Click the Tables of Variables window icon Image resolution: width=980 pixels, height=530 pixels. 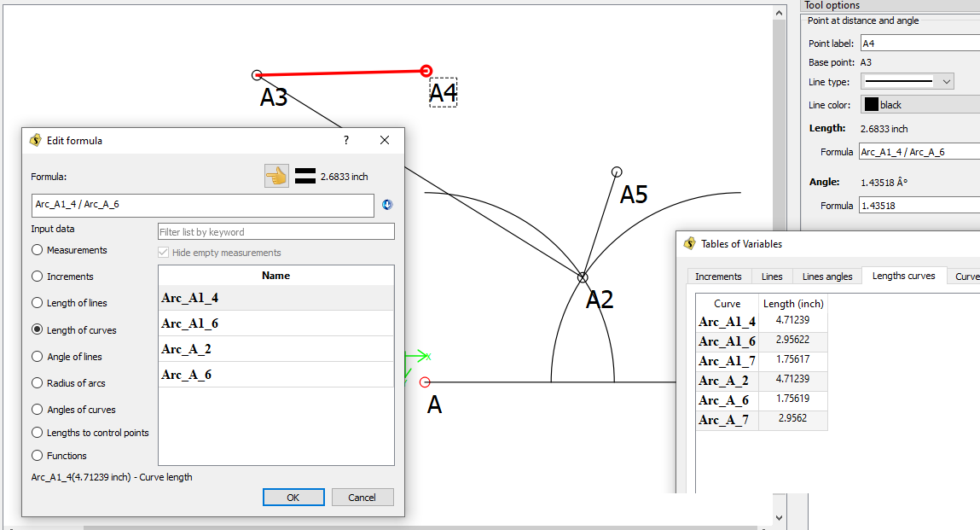pyautogui.click(x=690, y=243)
